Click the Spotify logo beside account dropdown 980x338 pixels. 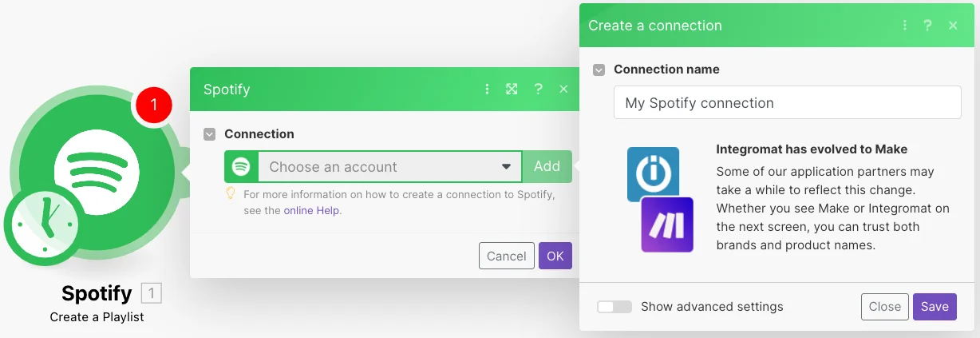tap(241, 167)
